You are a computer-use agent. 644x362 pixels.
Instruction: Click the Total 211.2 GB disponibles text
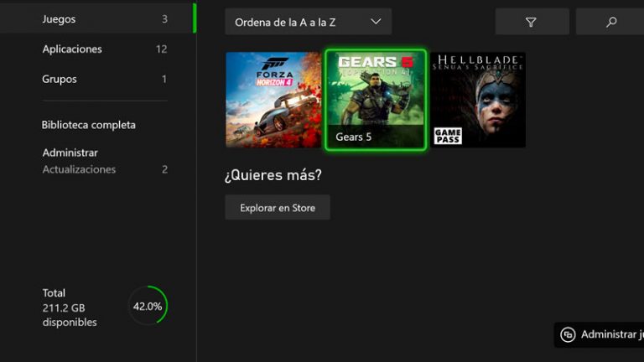(x=70, y=308)
